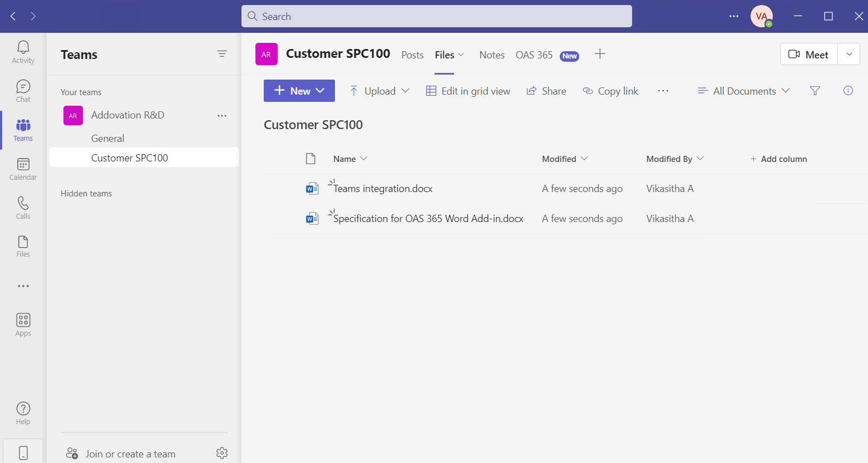Open the Activity feed in sidebar

tap(23, 52)
